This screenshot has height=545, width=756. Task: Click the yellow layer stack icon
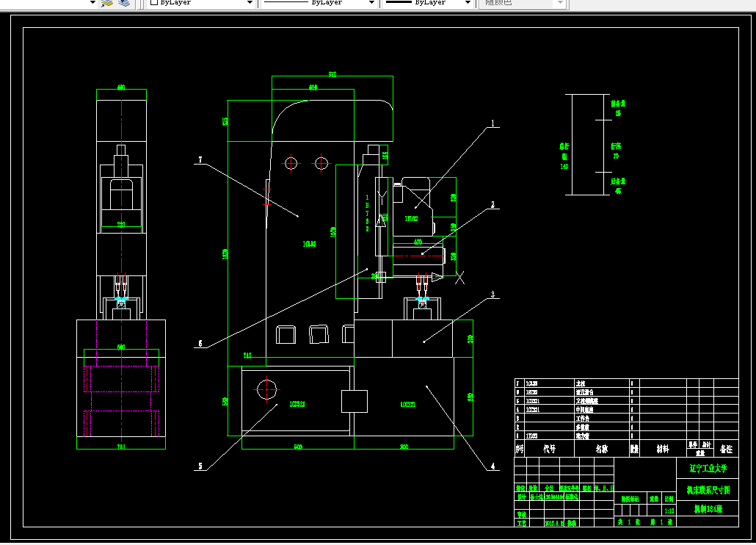coord(107,4)
